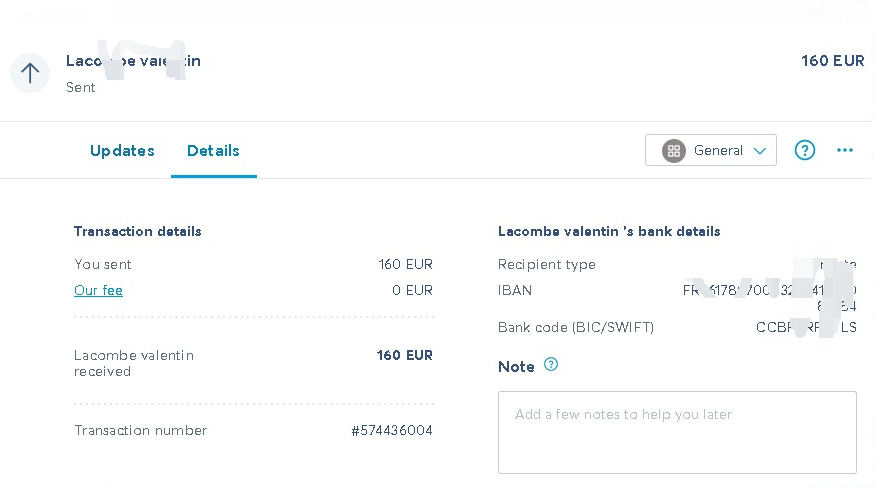The width and height of the screenshot is (875, 488).
Task: Open the help question mark icon near General
Action: tap(805, 150)
